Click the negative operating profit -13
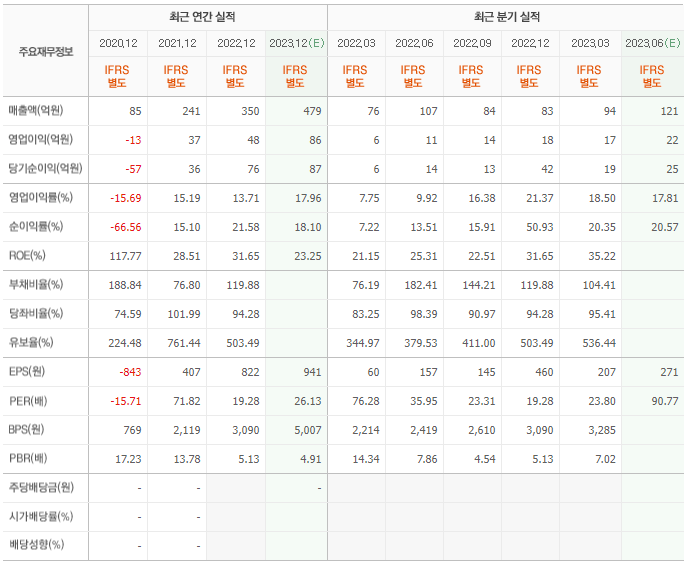Viewport: 688px width, 564px height. 133,140
